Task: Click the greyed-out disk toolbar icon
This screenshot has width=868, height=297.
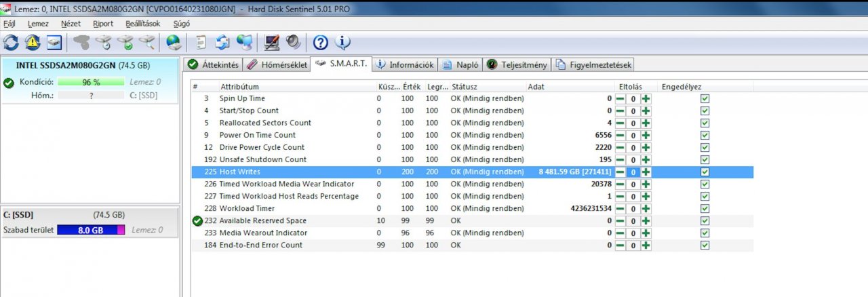Action: (82, 43)
